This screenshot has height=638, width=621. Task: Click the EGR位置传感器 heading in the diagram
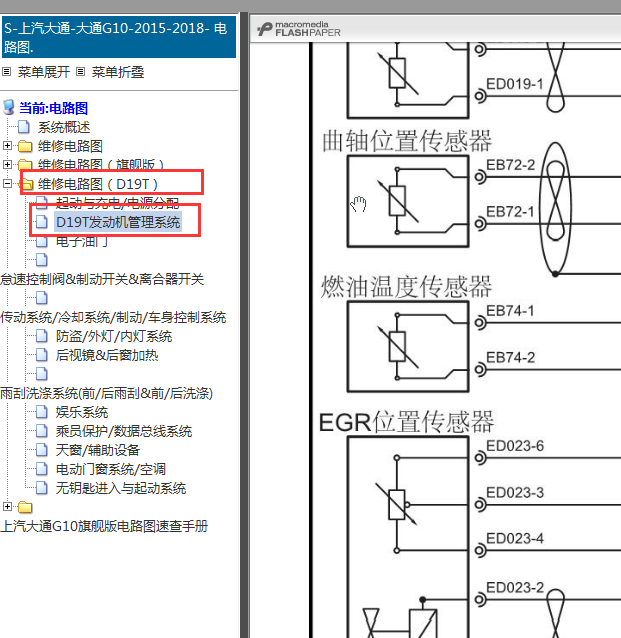(406, 422)
